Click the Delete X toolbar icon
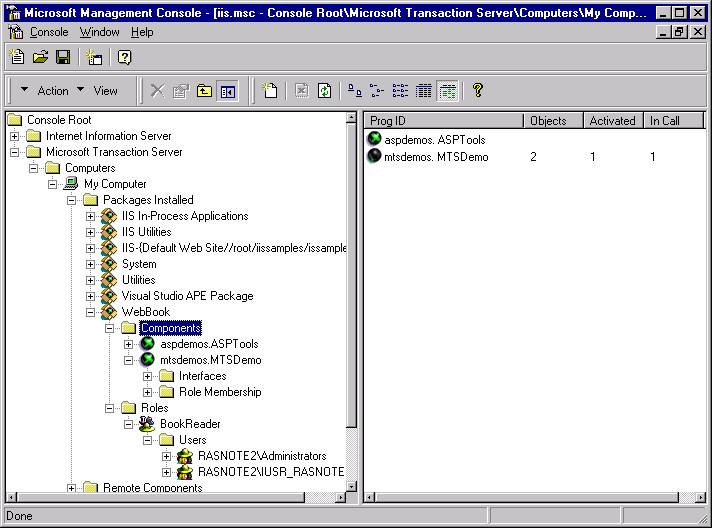 [157, 91]
